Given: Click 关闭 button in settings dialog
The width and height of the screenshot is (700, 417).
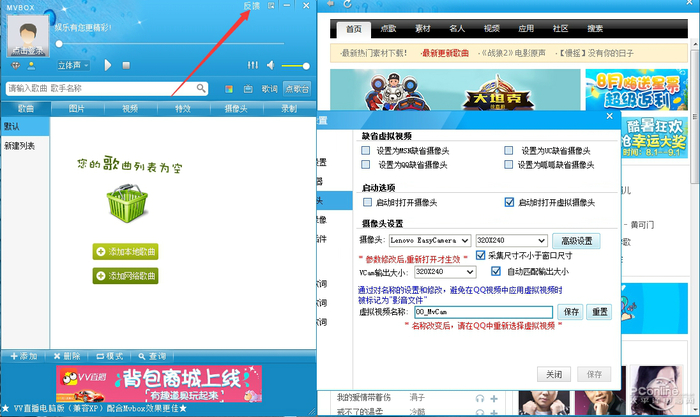Looking at the screenshot, I should [x=554, y=374].
